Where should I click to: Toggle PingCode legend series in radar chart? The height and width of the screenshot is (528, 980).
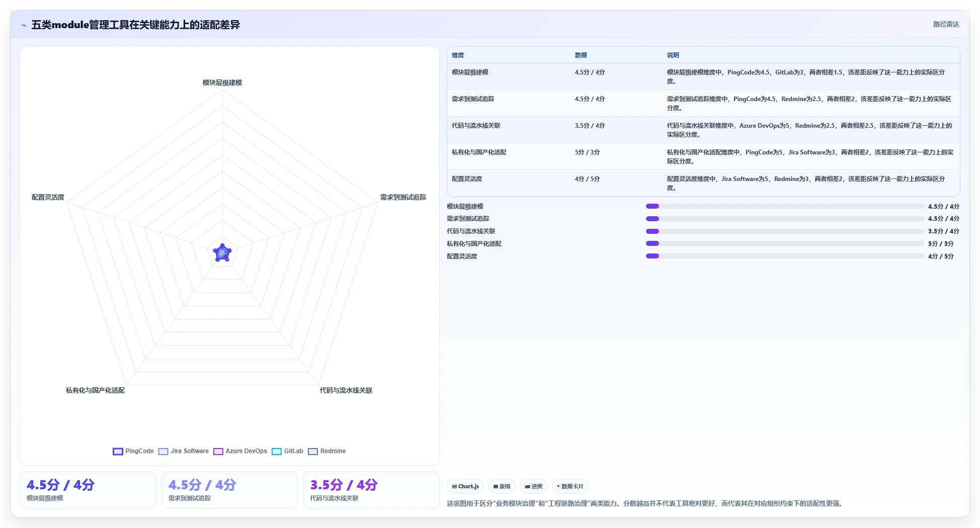[133, 451]
